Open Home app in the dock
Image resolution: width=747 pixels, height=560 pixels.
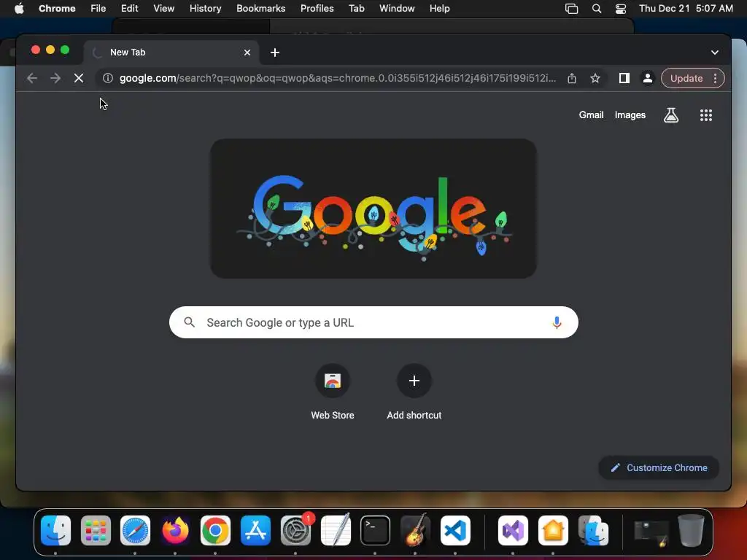coord(553,531)
